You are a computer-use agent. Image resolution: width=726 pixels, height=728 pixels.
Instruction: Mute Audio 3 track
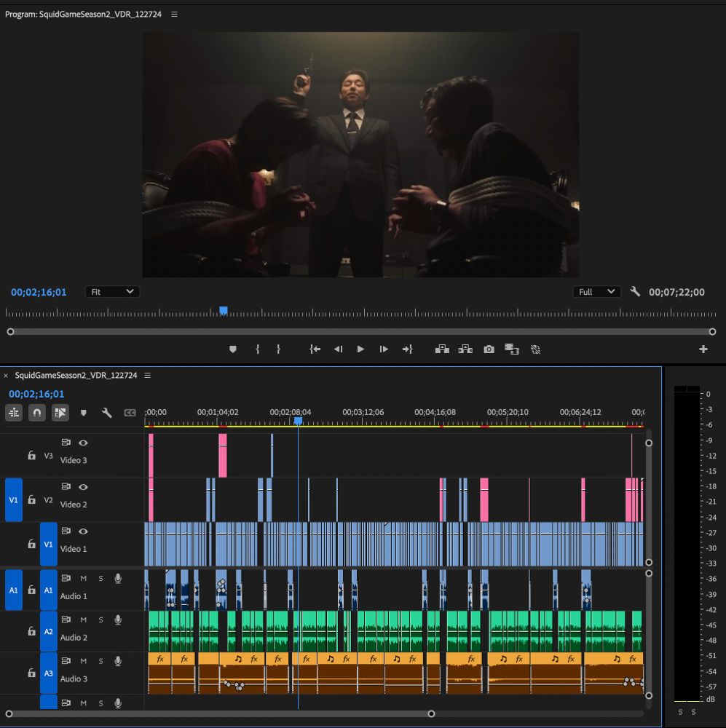pos(83,661)
